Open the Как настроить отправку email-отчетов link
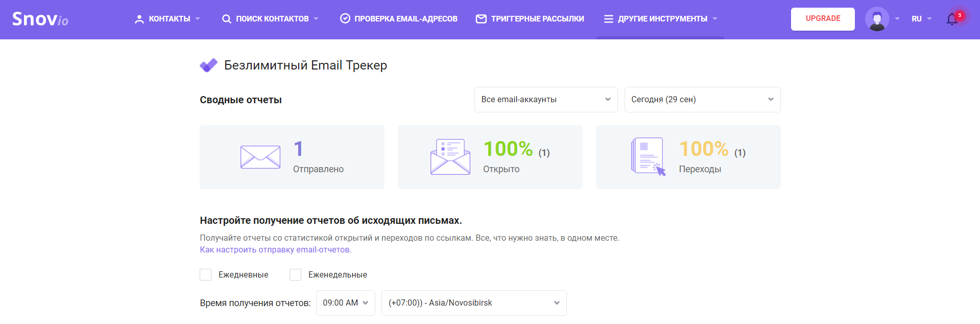Image resolution: width=980 pixels, height=324 pixels. click(x=275, y=250)
